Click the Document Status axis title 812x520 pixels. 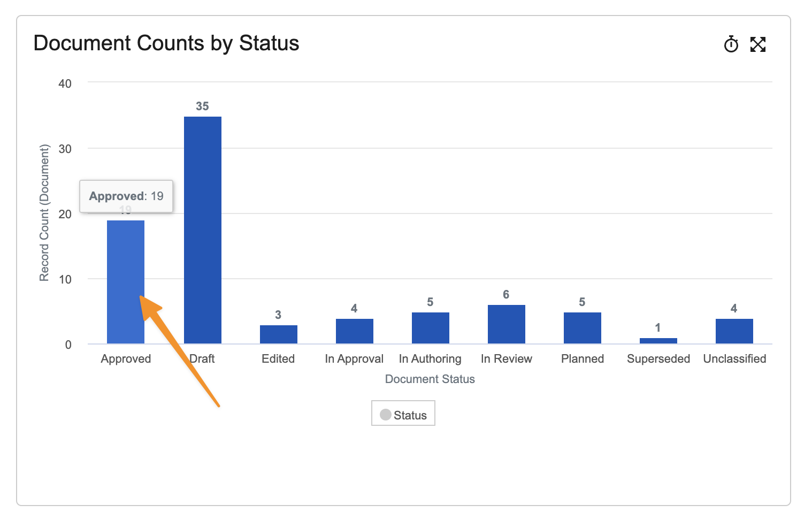pyautogui.click(x=430, y=379)
